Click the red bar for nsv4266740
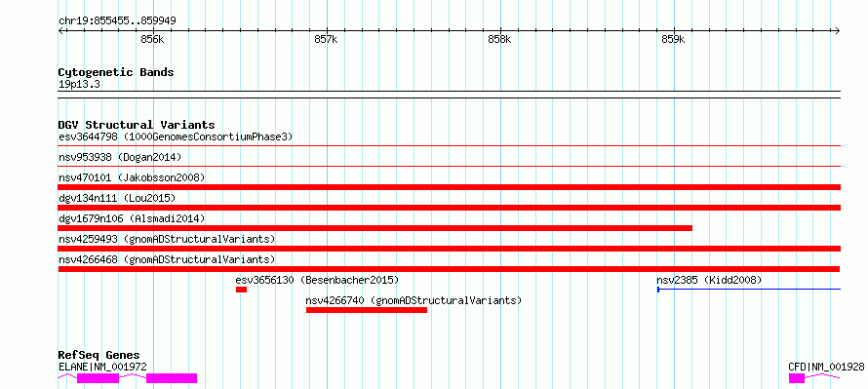 pos(367,310)
